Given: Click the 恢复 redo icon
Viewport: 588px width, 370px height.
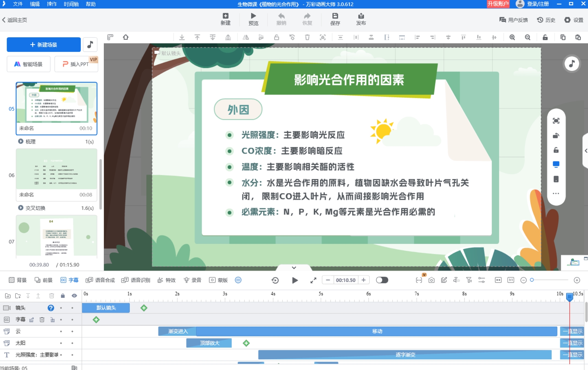Looking at the screenshot, I should pyautogui.click(x=307, y=19).
